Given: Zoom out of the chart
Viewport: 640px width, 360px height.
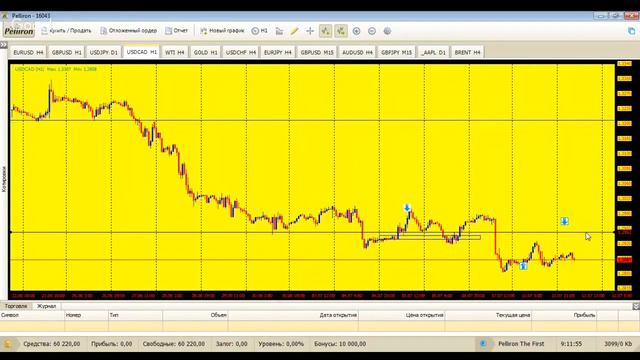Looking at the screenshot, I should 372,31.
